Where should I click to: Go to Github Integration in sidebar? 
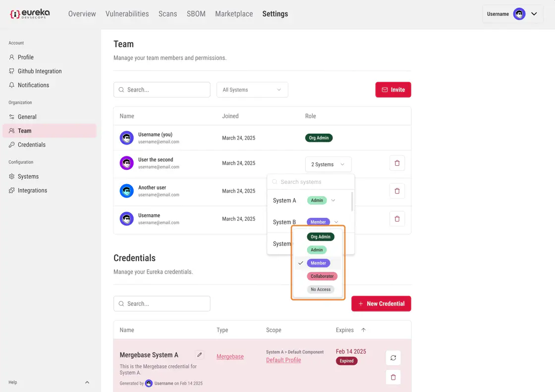40,71
